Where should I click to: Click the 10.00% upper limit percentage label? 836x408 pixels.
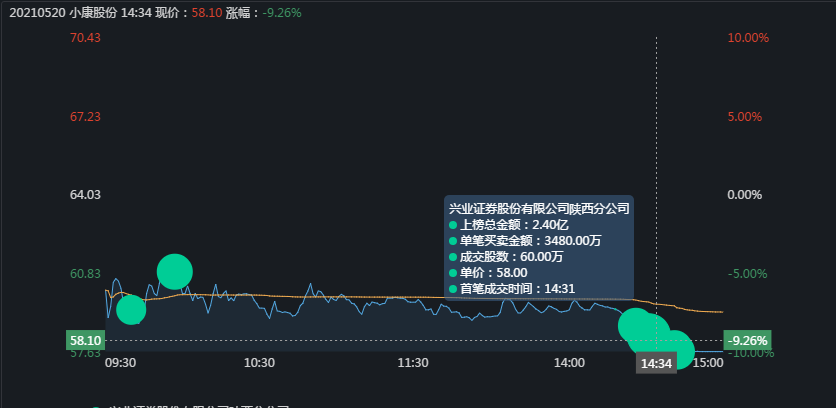[748, 38]
